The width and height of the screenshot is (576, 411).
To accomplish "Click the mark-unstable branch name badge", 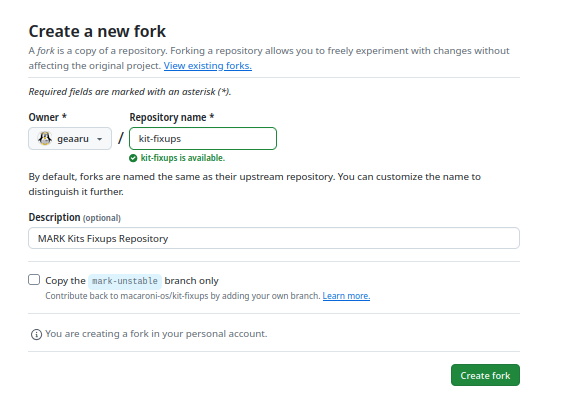I will click(125, 281).
